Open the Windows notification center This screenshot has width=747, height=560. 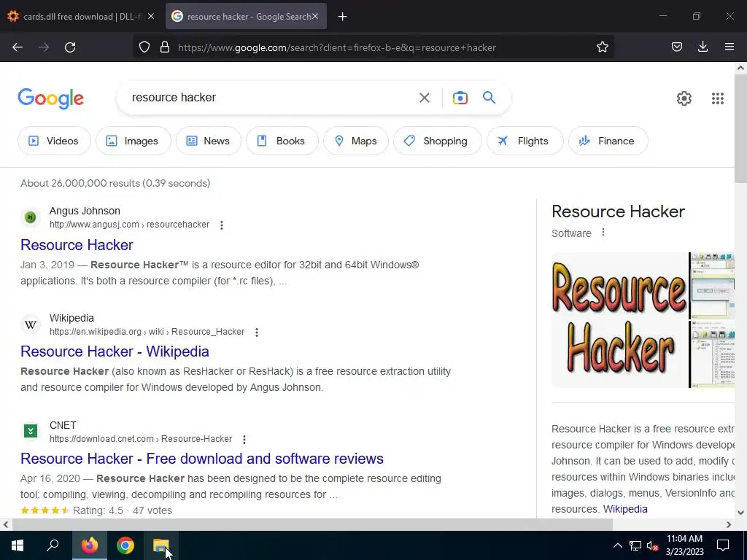(x=723, y=545)
